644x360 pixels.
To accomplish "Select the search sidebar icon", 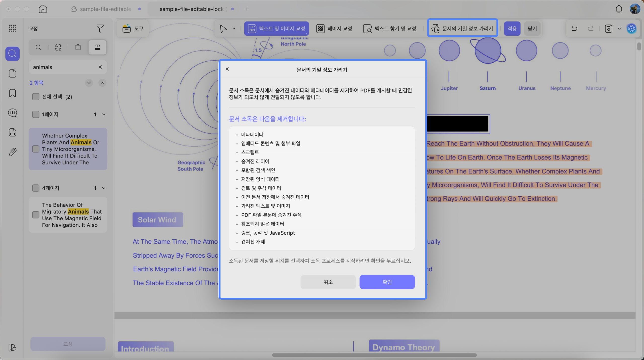I will [12, 54].
